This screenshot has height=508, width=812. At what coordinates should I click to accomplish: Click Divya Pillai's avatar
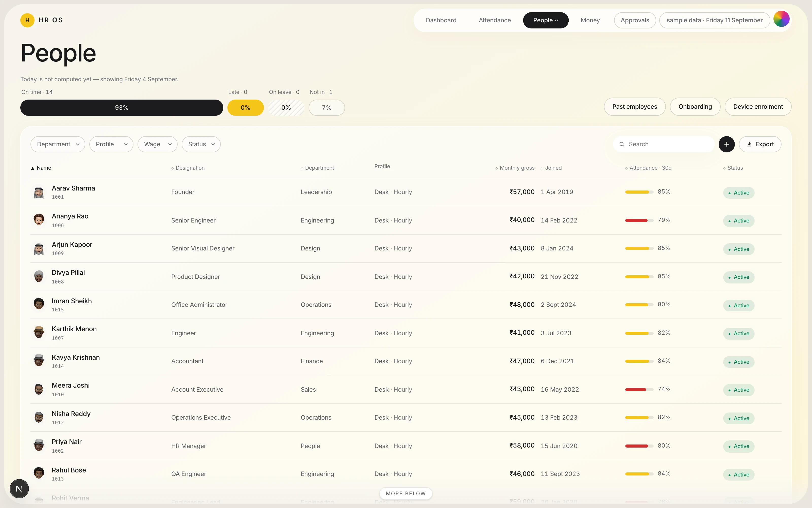(x=39, y=277)
